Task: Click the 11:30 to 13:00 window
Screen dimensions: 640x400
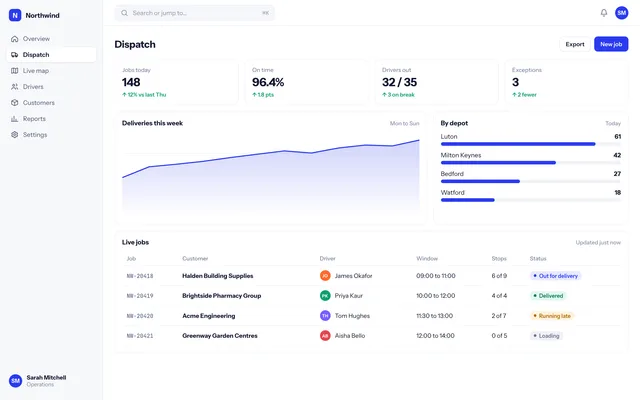Action: (x=434, y=316)
